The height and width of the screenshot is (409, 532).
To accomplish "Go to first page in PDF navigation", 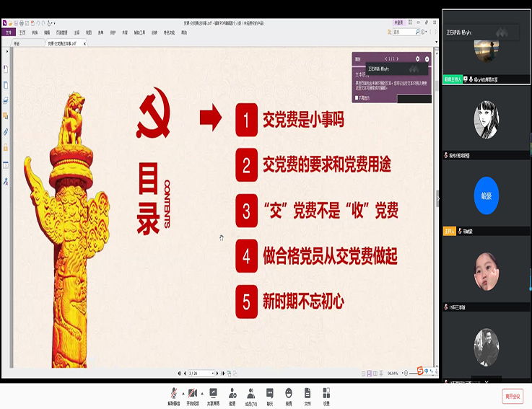I will click(179, 373).
